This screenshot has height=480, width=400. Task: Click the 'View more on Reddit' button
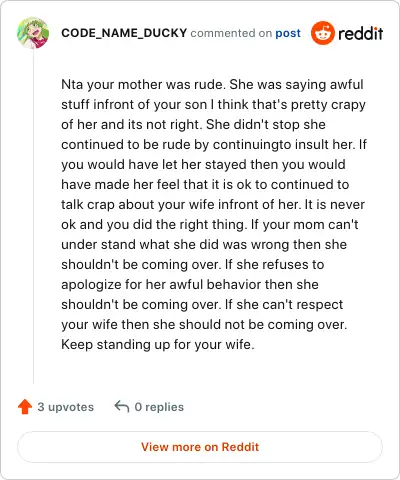pos(200,447)
